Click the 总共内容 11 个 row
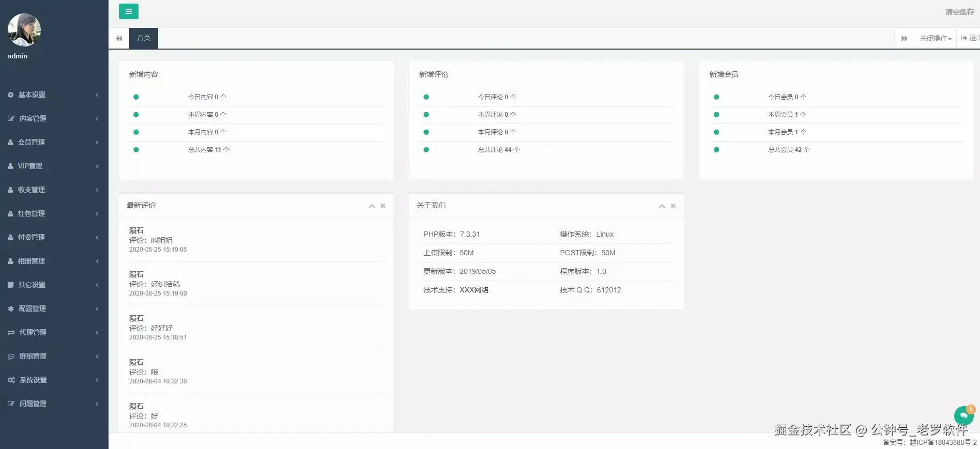Image resolution: width=980 pixels, height=449 pixels. [256, 150]
